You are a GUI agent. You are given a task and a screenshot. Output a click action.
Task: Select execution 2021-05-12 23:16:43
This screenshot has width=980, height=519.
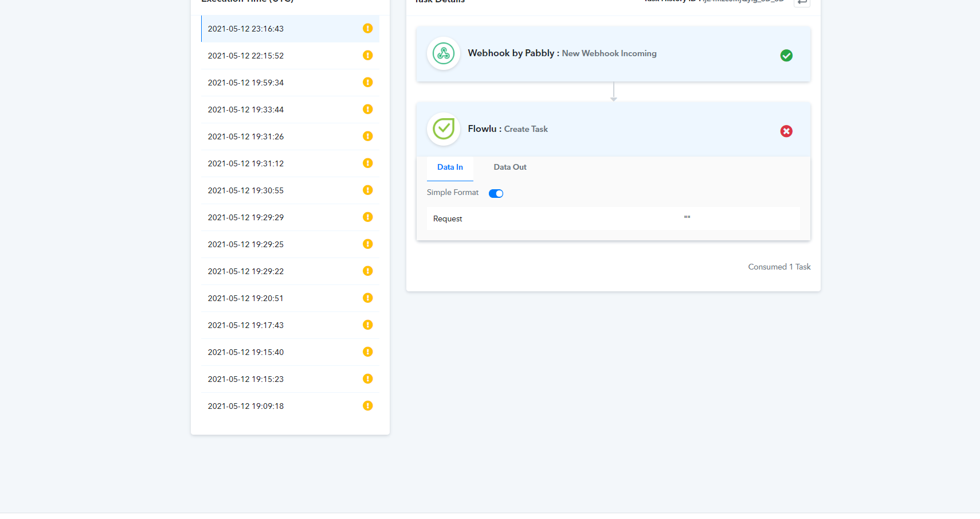290,29
